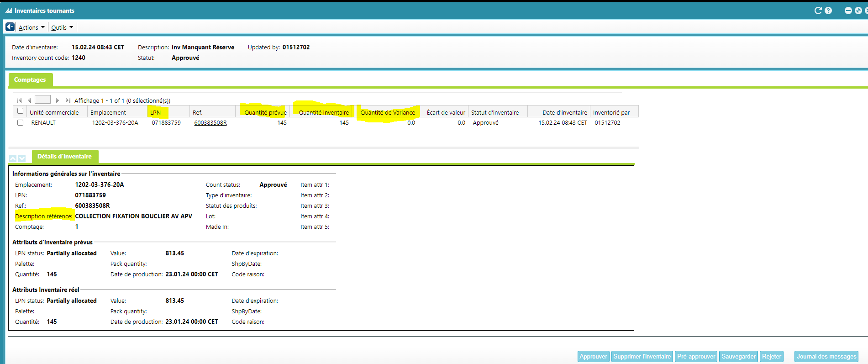Image resolution: width=868 pixels, height=364 pixels.
Task: Go to first page of results
Action: tap(19, 100)
